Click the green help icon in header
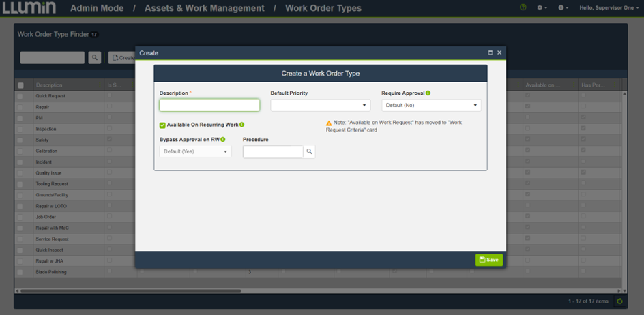This screenshot has width=644, height=315. 523,8
